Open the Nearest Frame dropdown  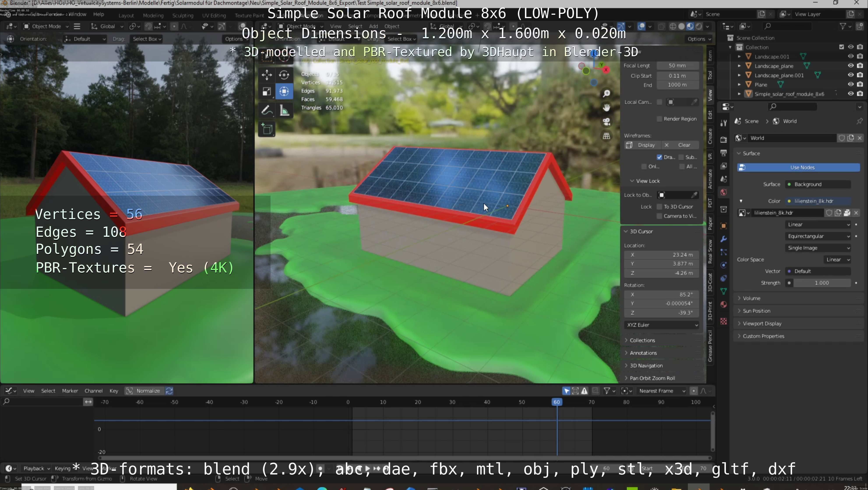point(661,391)
